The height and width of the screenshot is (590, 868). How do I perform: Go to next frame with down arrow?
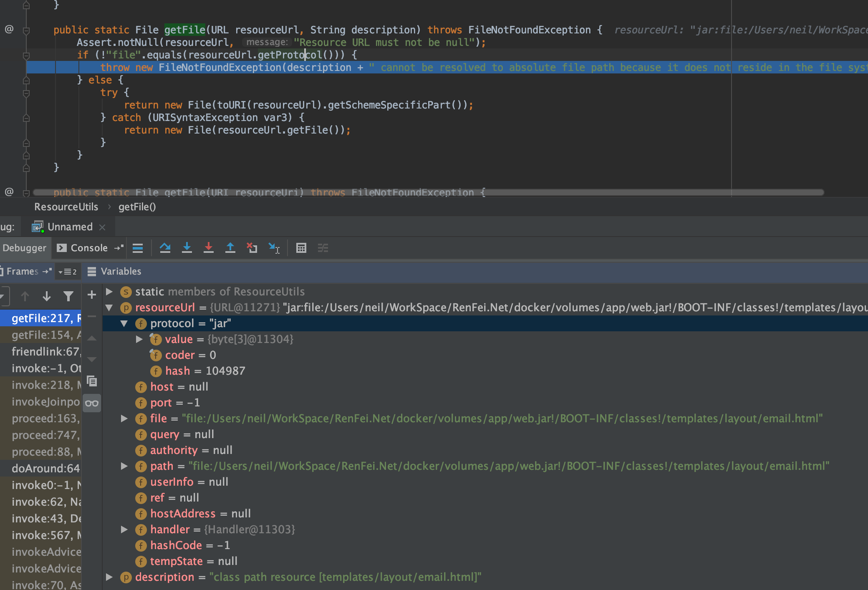47,296
